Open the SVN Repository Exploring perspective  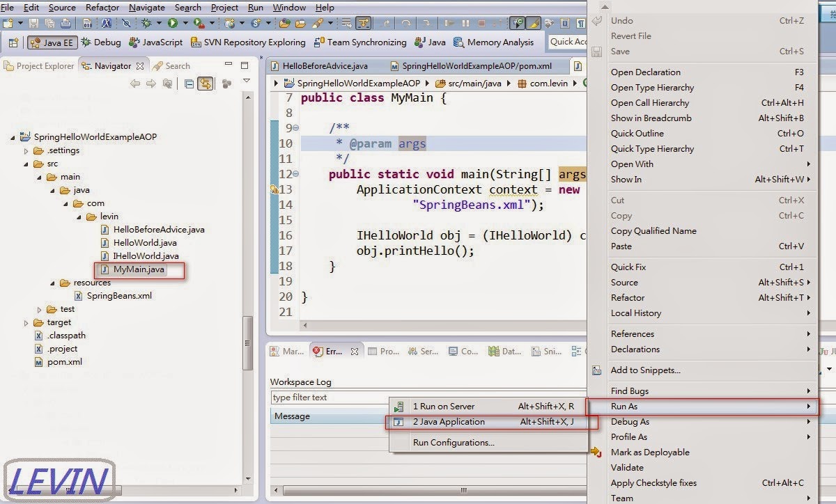(x=247, y=42)
